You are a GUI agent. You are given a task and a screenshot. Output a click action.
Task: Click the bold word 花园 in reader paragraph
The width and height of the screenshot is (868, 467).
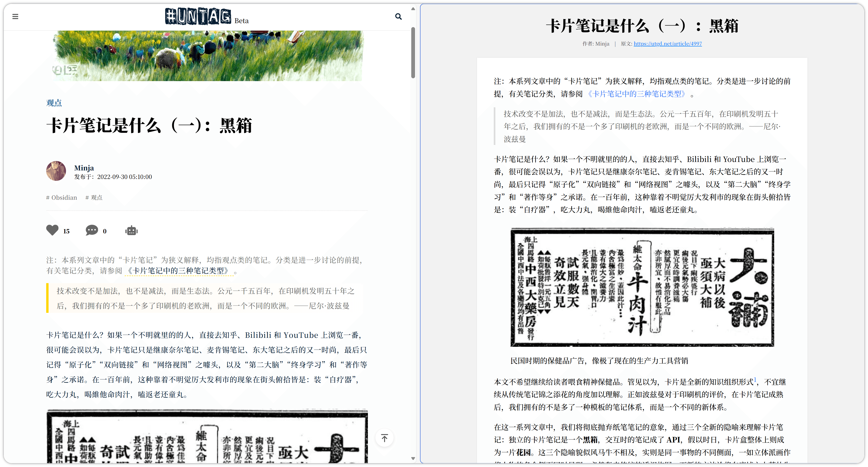point(523,452)
